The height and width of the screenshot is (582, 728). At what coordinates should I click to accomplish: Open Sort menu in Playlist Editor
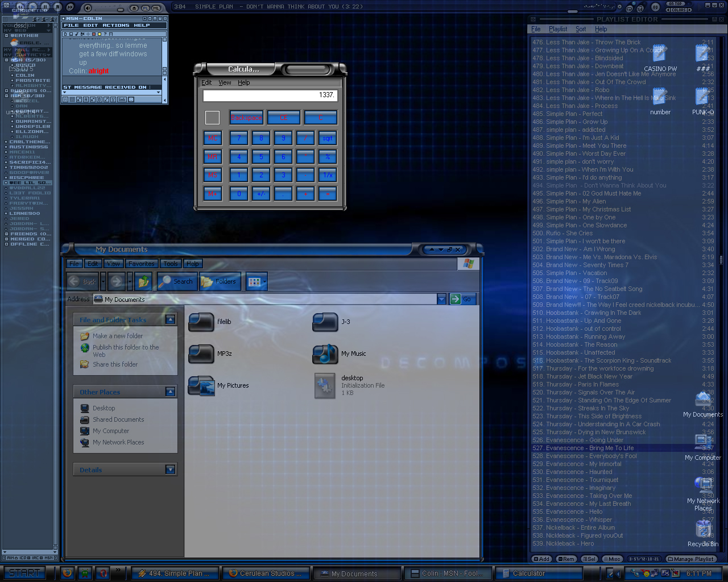click(581, 29)
